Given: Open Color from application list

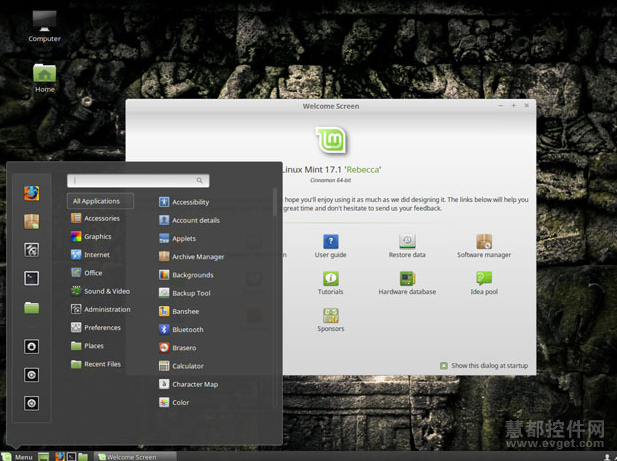Looking at the screenshot, I should tap(174, 402).
